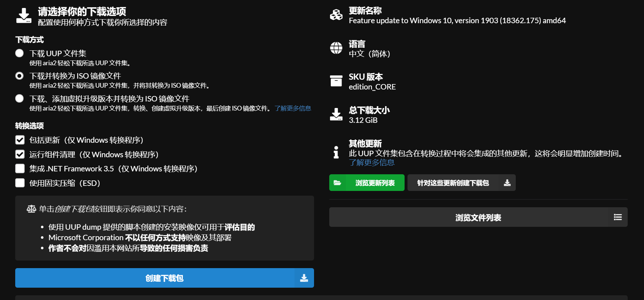The width and height of the screenshot is (644, 300).
Task: Click the cubes icon next to 更新名称
Action: (336, 15)
